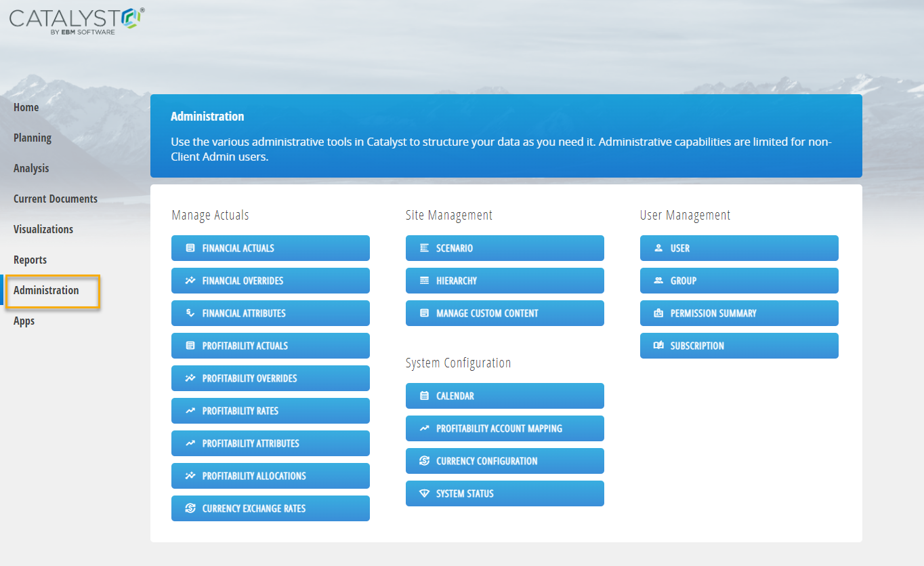Open the Analysis section
The image size is (924, 566).
[x=31, y=168]
